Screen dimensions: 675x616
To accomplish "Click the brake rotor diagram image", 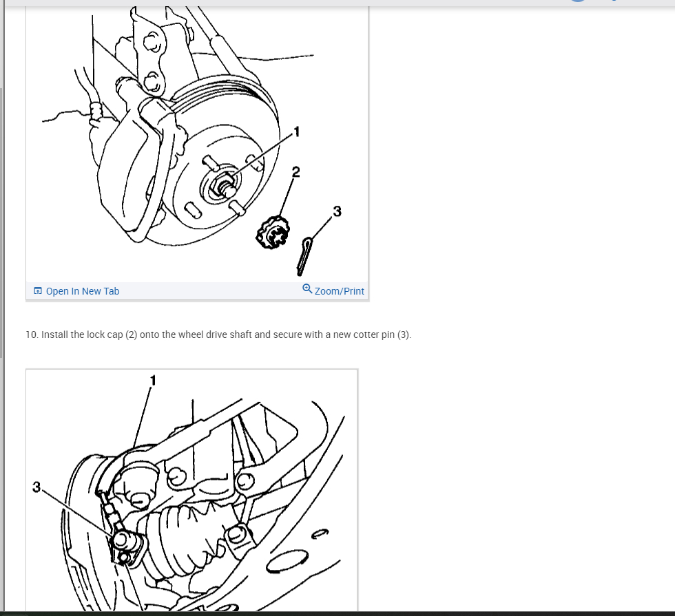I will (197, 145).
